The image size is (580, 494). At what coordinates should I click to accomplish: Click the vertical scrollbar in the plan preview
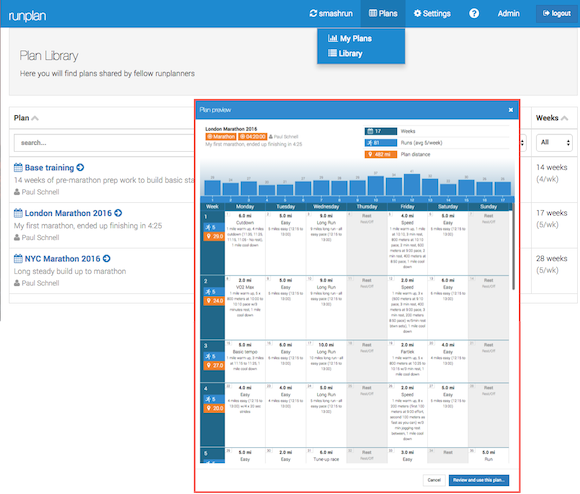coord(513,247)
